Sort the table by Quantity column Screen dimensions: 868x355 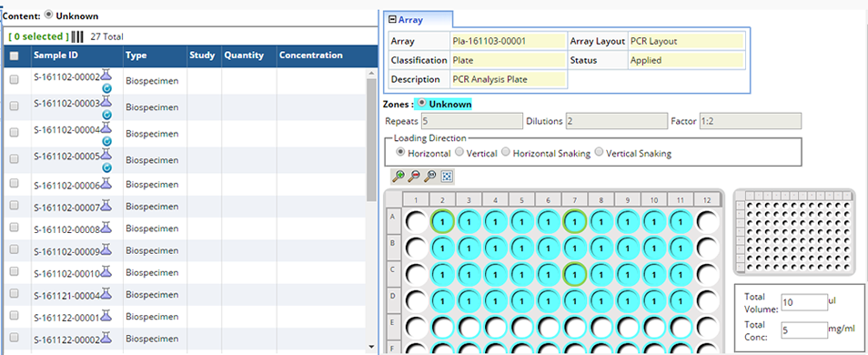(248, 56)
